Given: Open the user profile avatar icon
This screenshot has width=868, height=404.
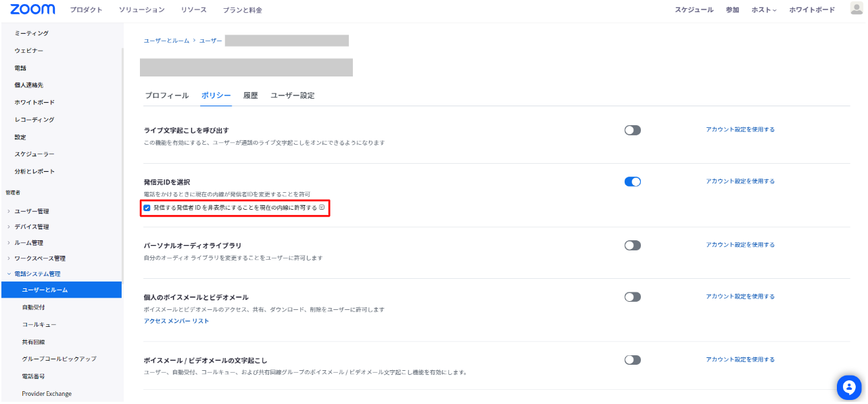Looking at the screenshot, I should [x=857, y=9].
